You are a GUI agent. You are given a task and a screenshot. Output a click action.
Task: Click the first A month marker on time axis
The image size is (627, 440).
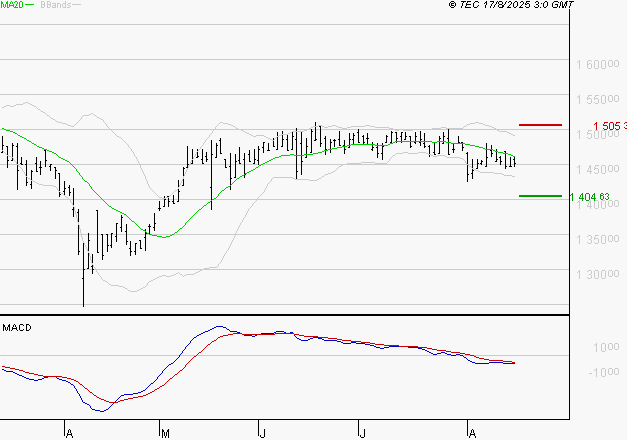point(68,433)
